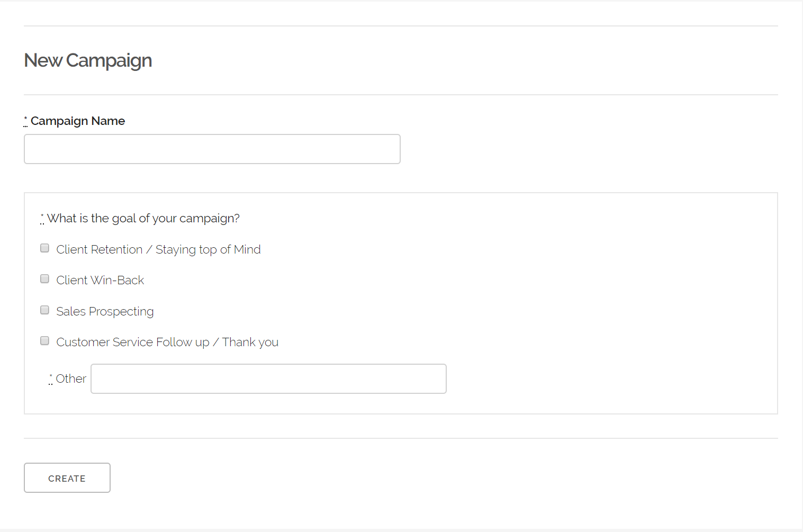Select the Customer Service Follow up checkbox

pos(45,341)
